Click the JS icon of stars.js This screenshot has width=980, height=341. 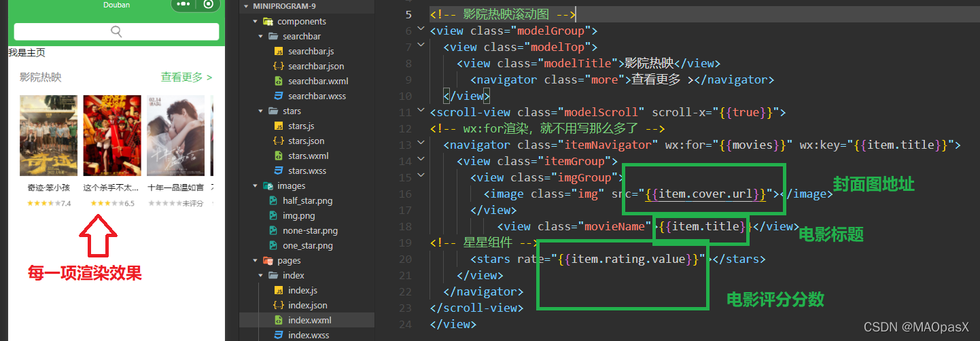[278, 126]
